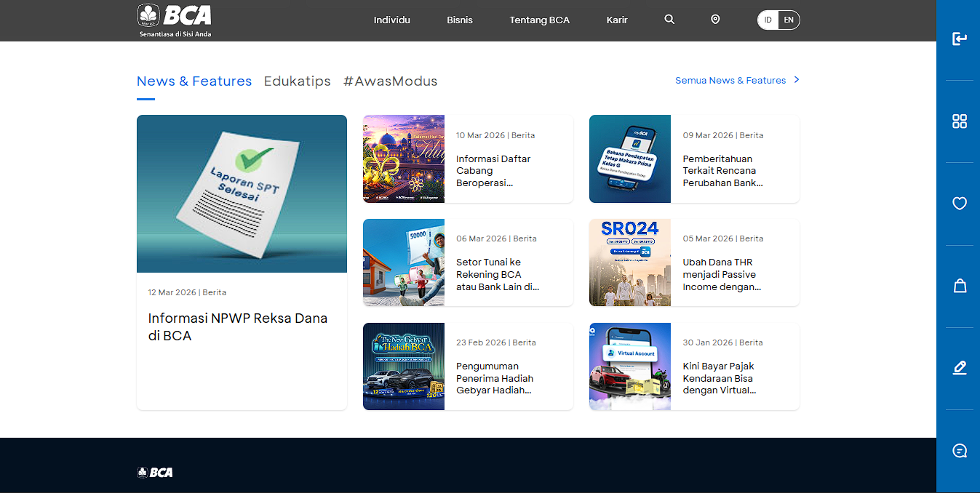Select the heart favorites icon on the sidebar
Screen dimensions: 980x493
click(x=959, y=204)
